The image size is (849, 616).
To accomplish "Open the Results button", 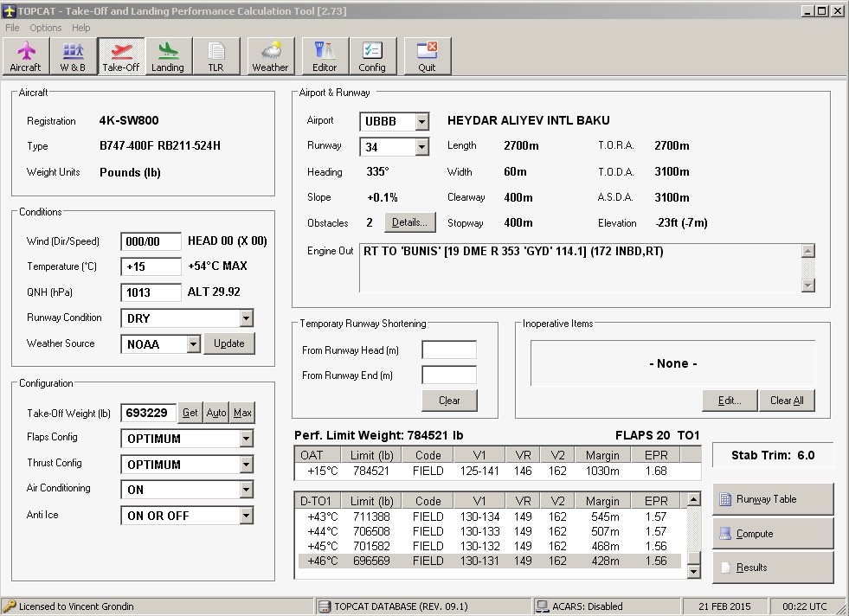I will 773,568.
